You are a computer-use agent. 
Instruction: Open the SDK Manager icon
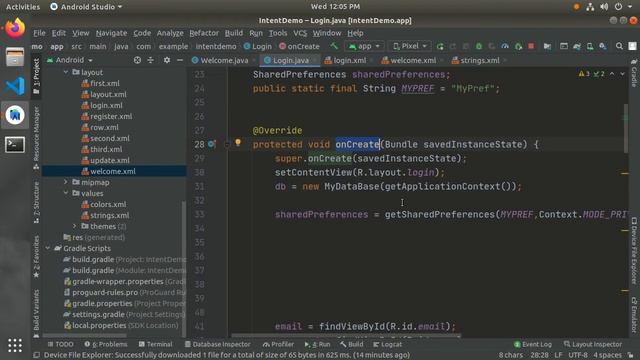603,47
